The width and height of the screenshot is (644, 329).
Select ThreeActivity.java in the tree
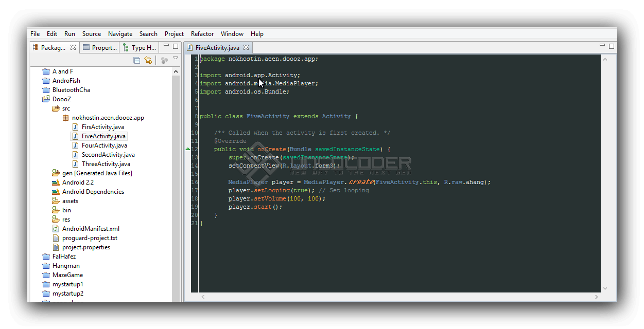[106, 164]
